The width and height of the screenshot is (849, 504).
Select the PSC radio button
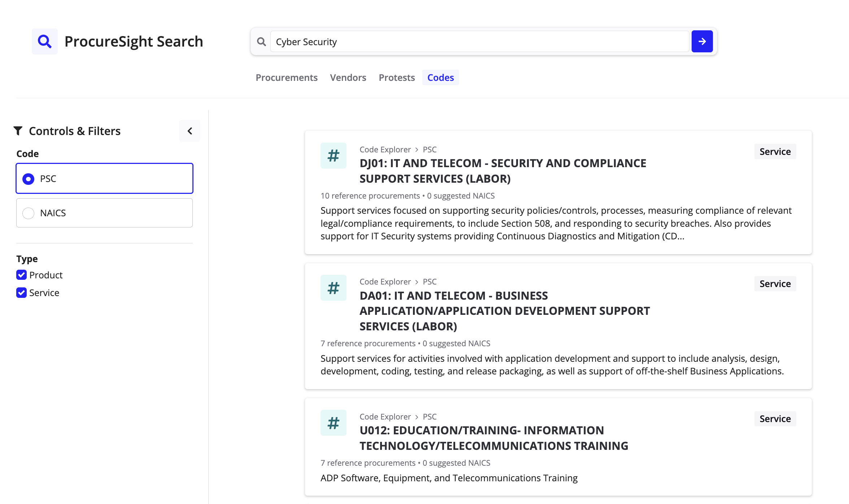click(x=29, y=179)
